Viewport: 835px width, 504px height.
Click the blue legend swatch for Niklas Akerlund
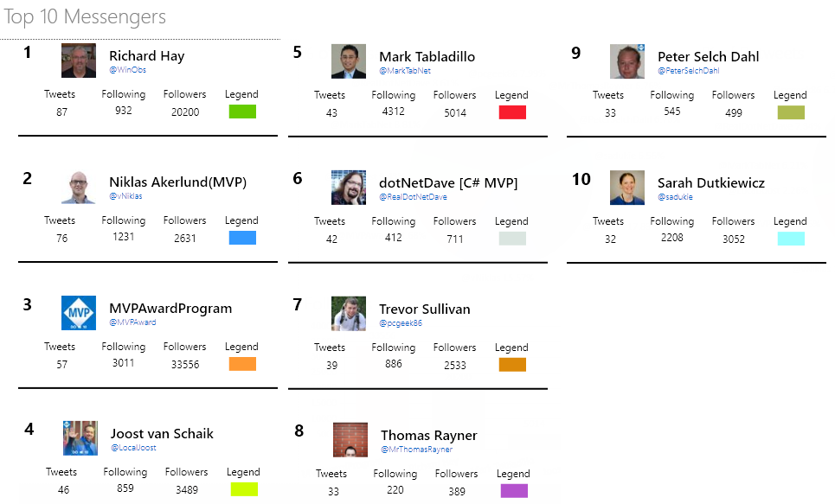pyautogui.click(x=242, y=238)
